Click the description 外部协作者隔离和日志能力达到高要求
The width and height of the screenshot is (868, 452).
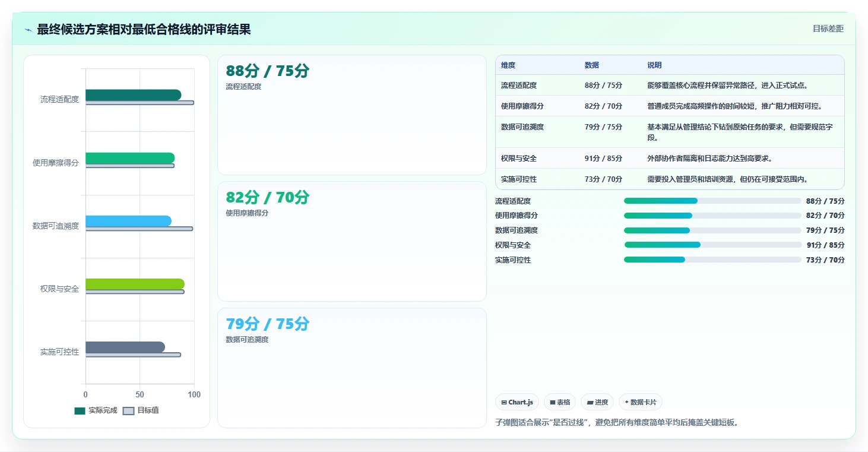tap(709, 159)
